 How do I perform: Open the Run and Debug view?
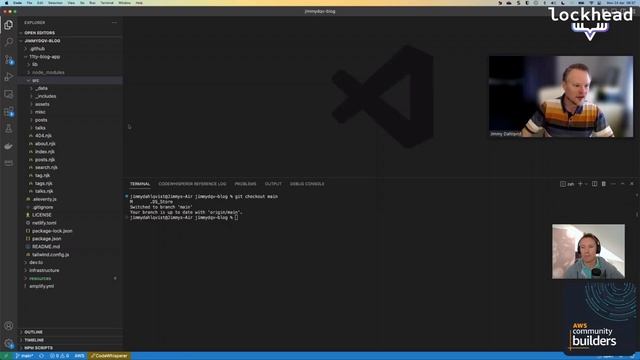9,77
